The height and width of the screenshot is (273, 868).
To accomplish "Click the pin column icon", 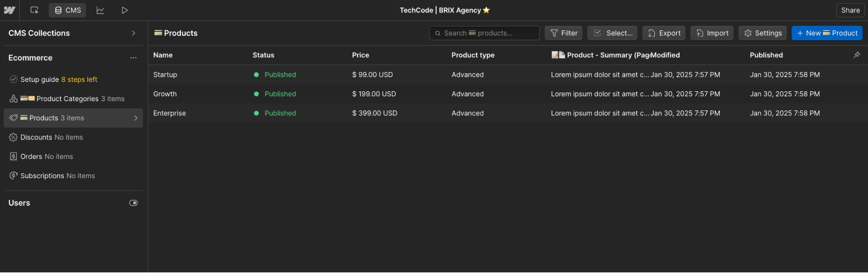I will (x=857, y=55).
